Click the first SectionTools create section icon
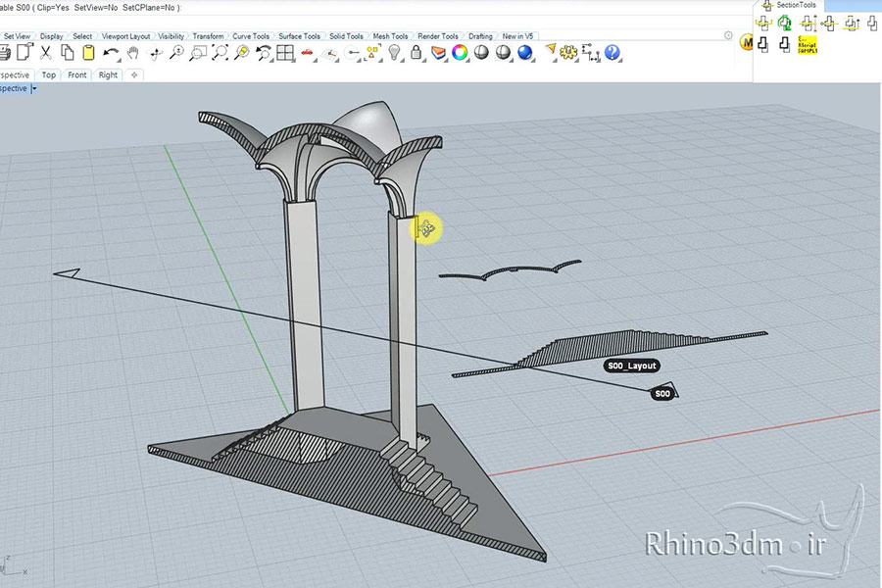 coord(763,24)
